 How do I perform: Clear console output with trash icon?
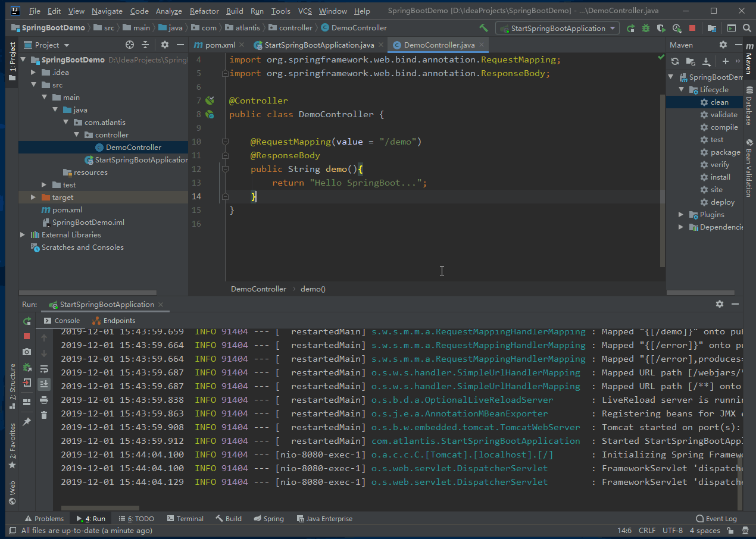(44, 415)
